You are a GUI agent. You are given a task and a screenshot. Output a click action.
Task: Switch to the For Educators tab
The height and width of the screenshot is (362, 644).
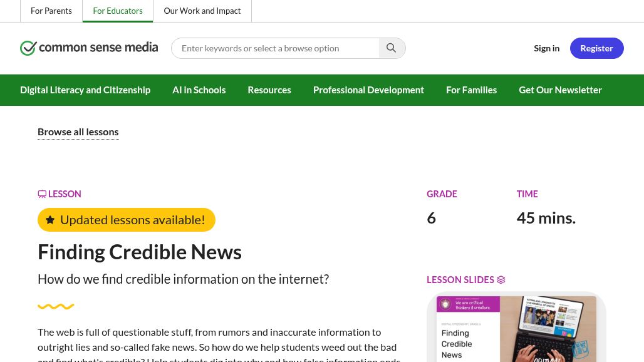click(x=118, y=11)
